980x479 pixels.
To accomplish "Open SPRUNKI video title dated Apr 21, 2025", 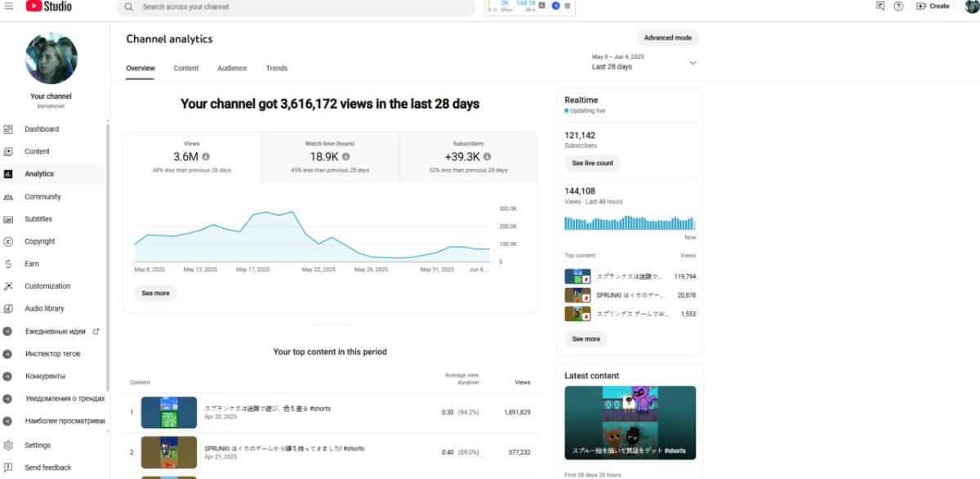I will pos(284,449).
